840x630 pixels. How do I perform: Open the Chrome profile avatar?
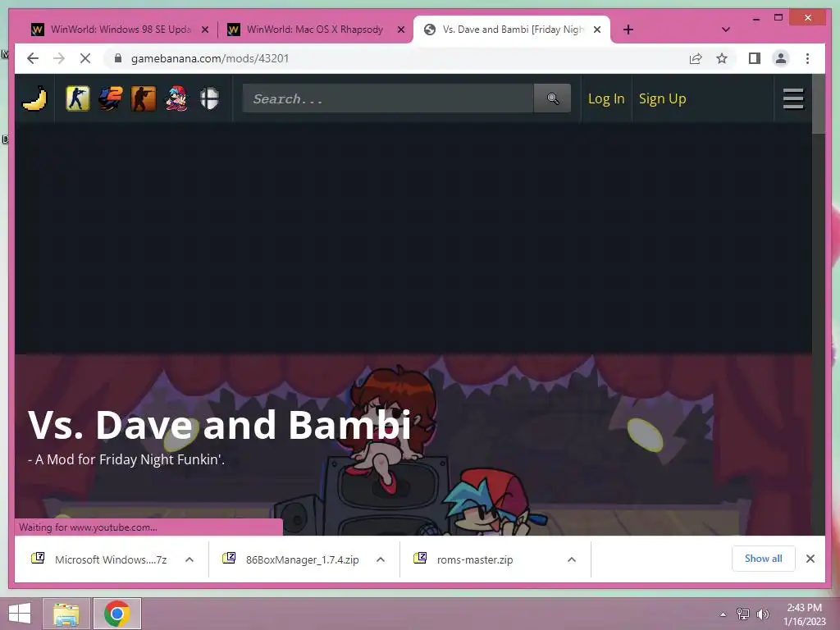(781, 58)
